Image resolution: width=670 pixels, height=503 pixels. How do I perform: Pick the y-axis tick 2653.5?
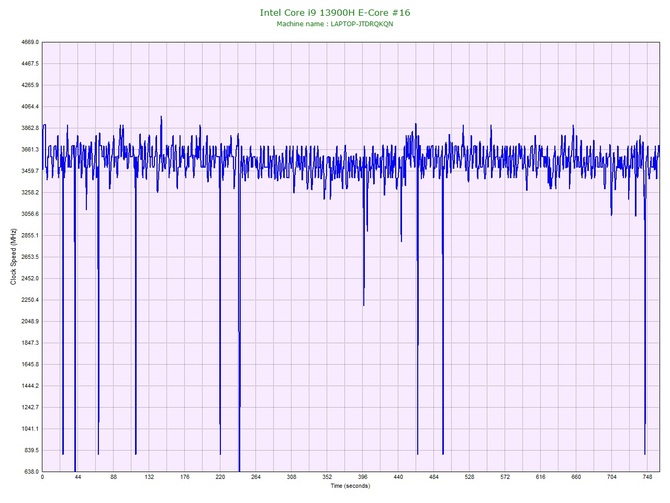click(x=29, y=257)
